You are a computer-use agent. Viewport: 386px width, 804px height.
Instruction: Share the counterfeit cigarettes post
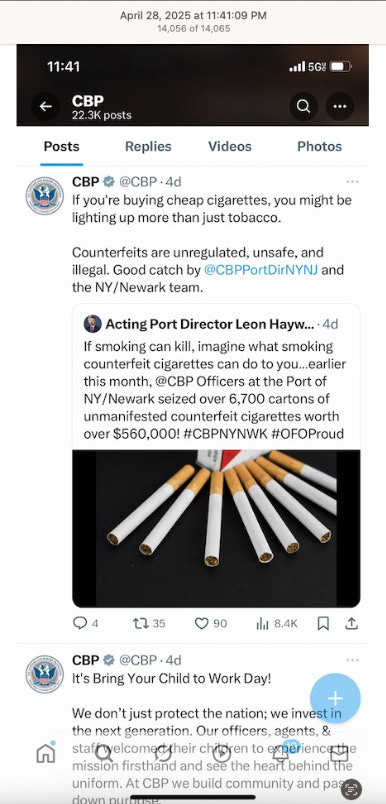click(352, 623)
